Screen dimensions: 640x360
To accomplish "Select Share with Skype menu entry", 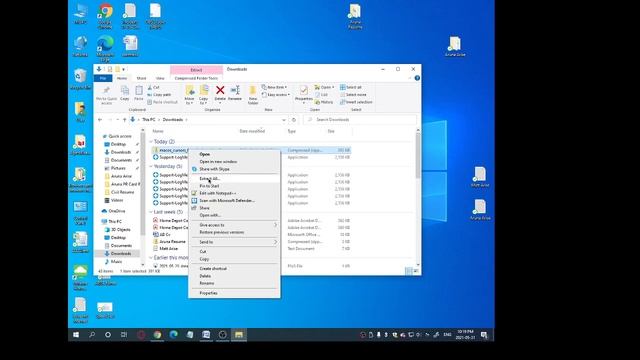I will click(x=234, y=169).
